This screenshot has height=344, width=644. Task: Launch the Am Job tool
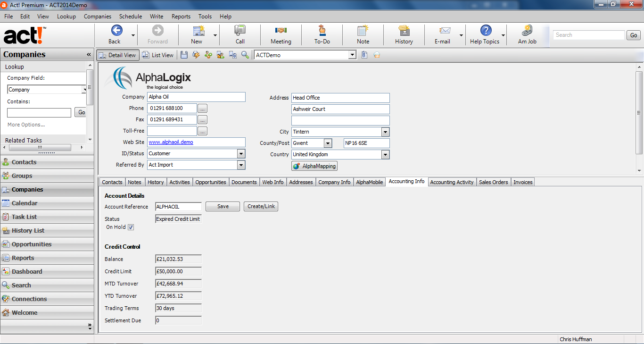[527, 34]
